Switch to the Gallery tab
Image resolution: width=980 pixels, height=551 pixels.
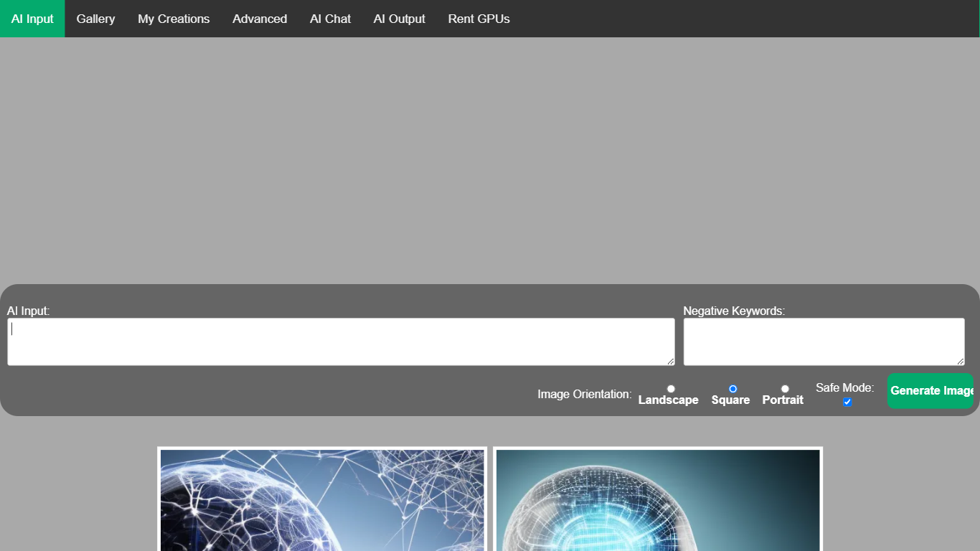click(x=95, y=19)
